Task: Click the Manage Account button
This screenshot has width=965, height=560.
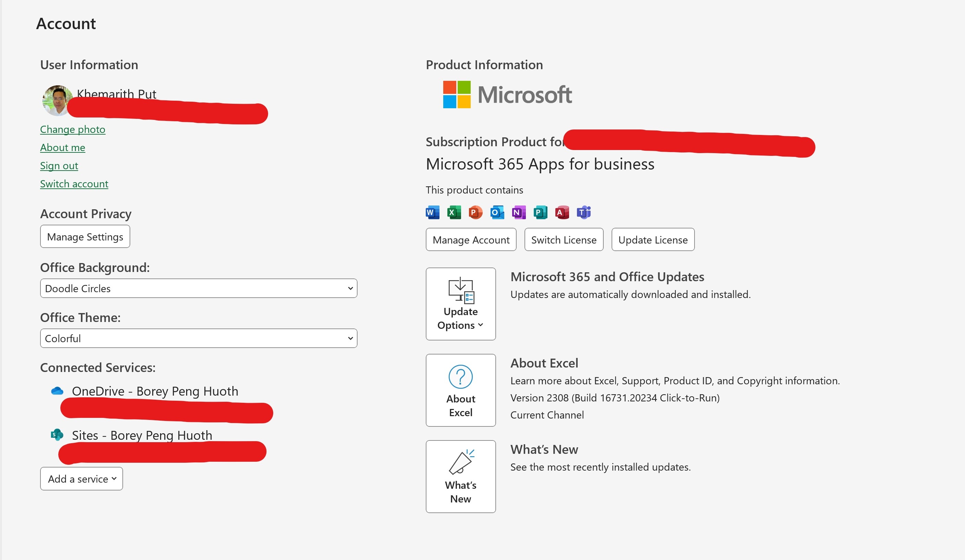Action: click(x=471, y=240)
